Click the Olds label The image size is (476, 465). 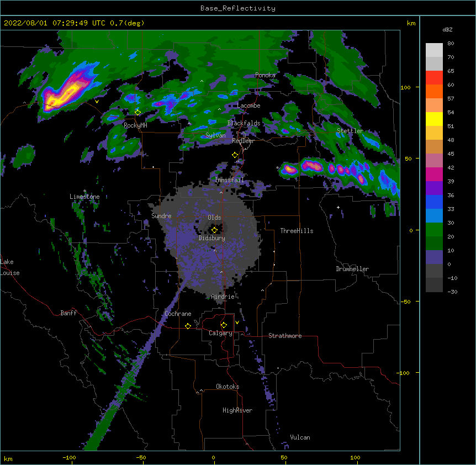[214, 218]
